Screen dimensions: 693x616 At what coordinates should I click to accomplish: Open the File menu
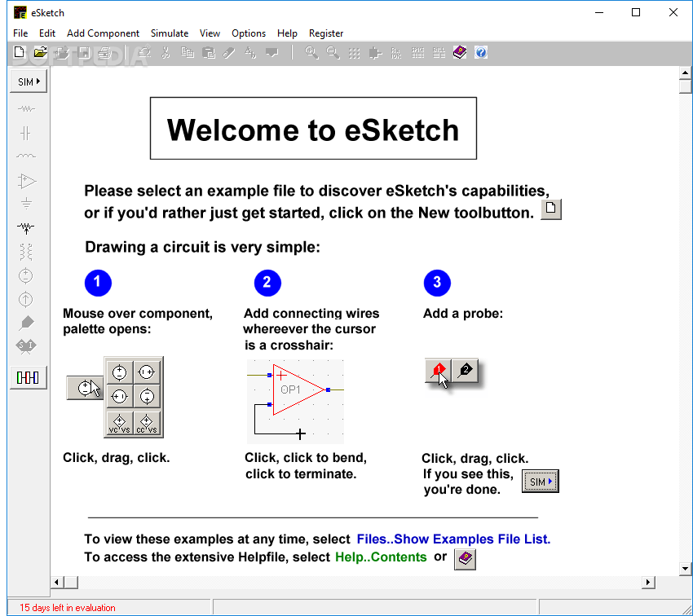pos(20,33)
